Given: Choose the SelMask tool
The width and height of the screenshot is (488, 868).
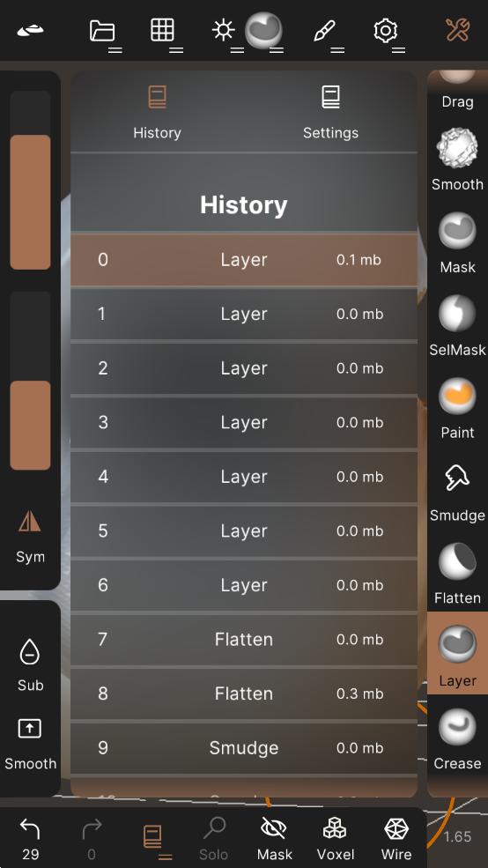Looking at the screenshot, I should click(x=457, y=324).
